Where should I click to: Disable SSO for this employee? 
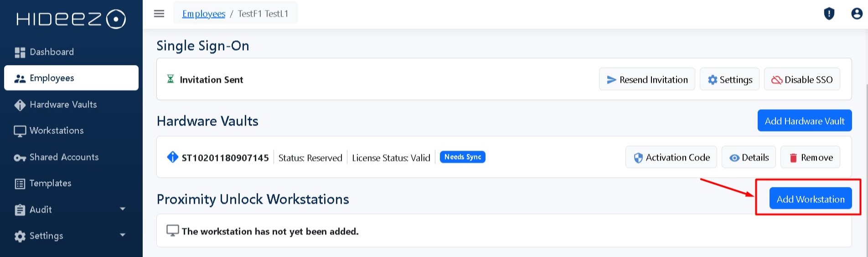click(x=801, y=79)
